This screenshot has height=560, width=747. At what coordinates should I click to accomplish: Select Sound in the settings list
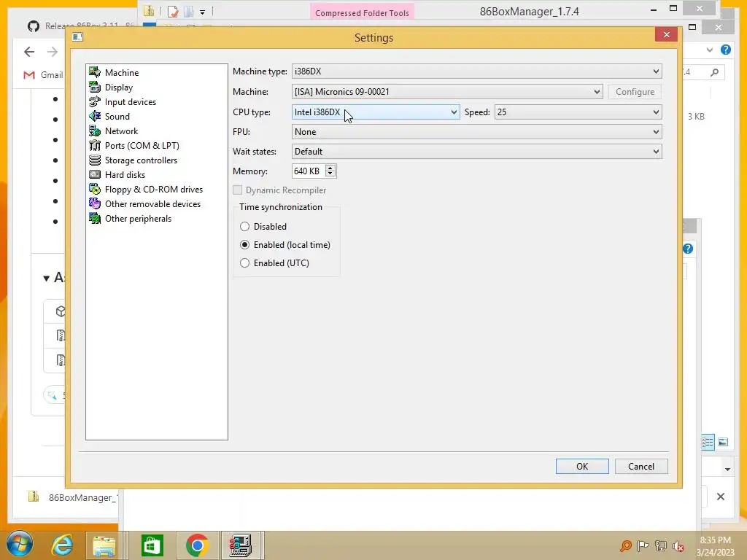[117, 116]
